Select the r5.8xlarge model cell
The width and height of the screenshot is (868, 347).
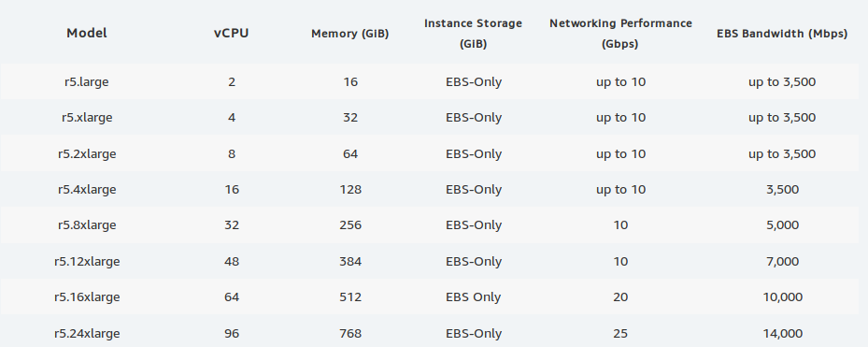coord(87,225)
